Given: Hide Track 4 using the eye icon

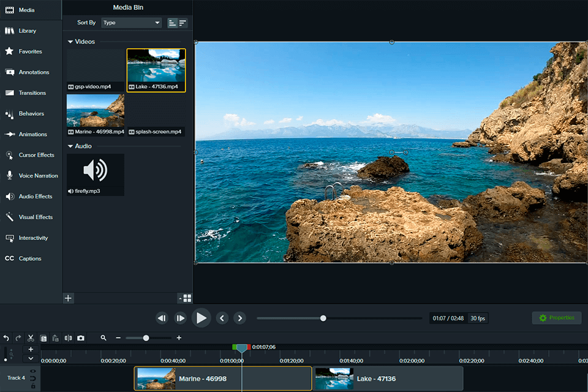Looking at the screenshot, I should click(x=32, y=371).
